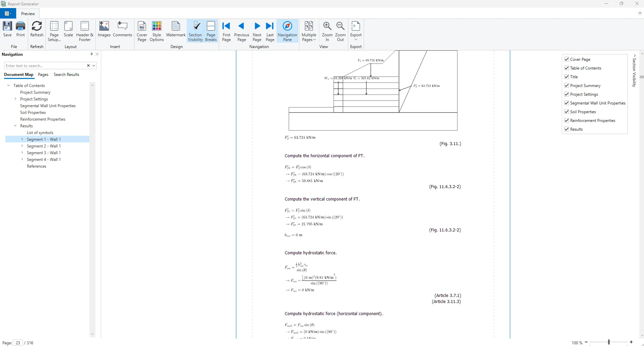Open List of symbols entry
Image resolution: width=644 pixels, height=346 pixels.
point(40,133)
